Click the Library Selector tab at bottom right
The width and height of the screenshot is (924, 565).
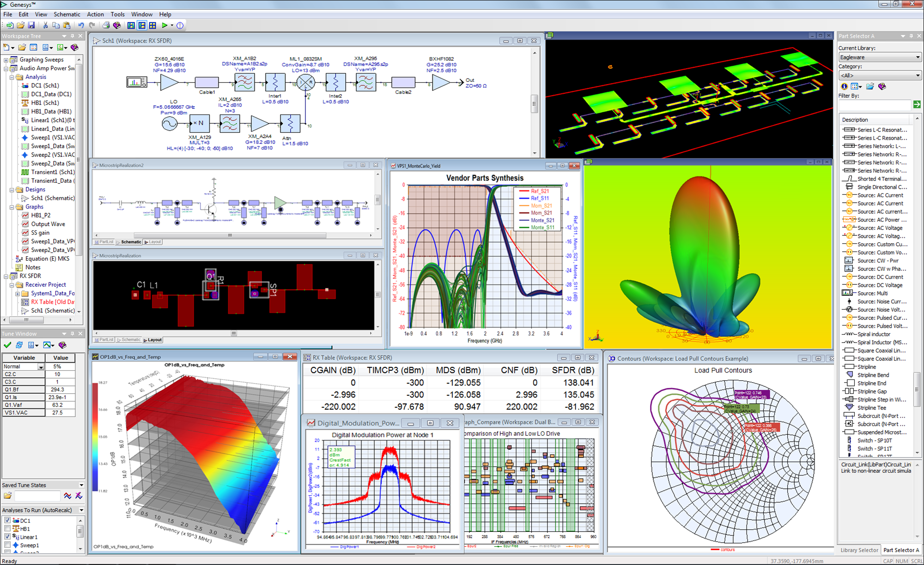click(x=858, y=550)
